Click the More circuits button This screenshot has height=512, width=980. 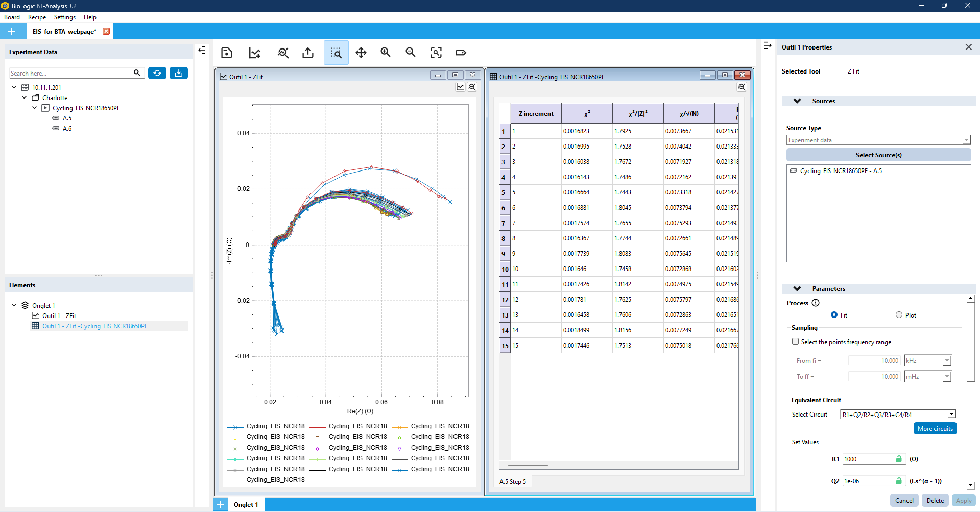coord(935,429)
